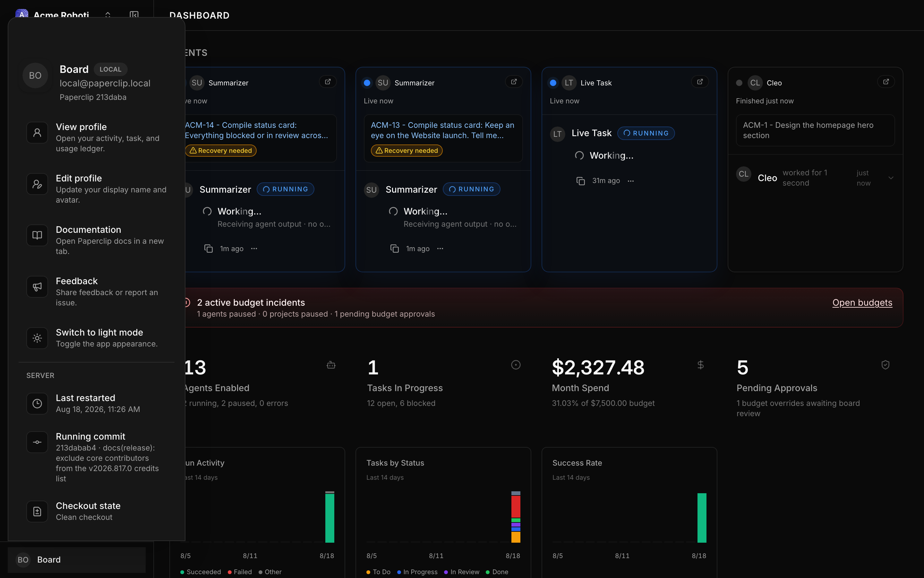
Task: Click the 'Paperclip 213daba' version text
Action: tap(93, 97)
